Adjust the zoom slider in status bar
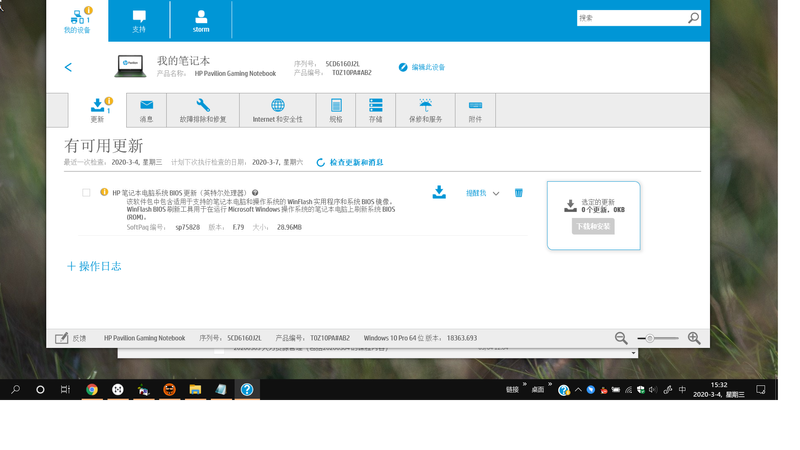Viewport: 800px width, 450px height. click(x=650, y=338)
